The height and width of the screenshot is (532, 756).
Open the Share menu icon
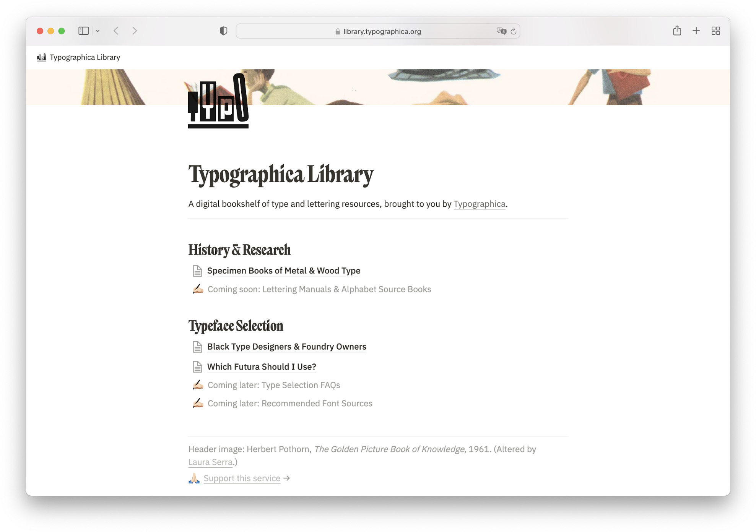[677, 31]
